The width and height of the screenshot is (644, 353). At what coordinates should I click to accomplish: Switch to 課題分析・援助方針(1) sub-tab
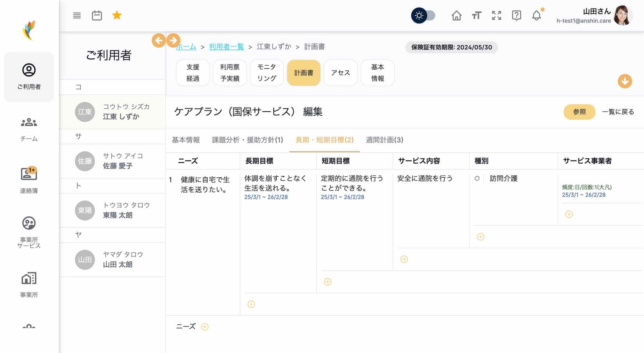[x=248, y=140]
